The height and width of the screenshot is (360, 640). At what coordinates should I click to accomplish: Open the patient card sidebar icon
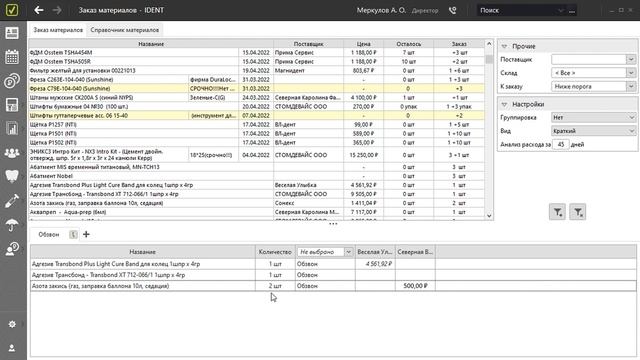coord(12,33)
